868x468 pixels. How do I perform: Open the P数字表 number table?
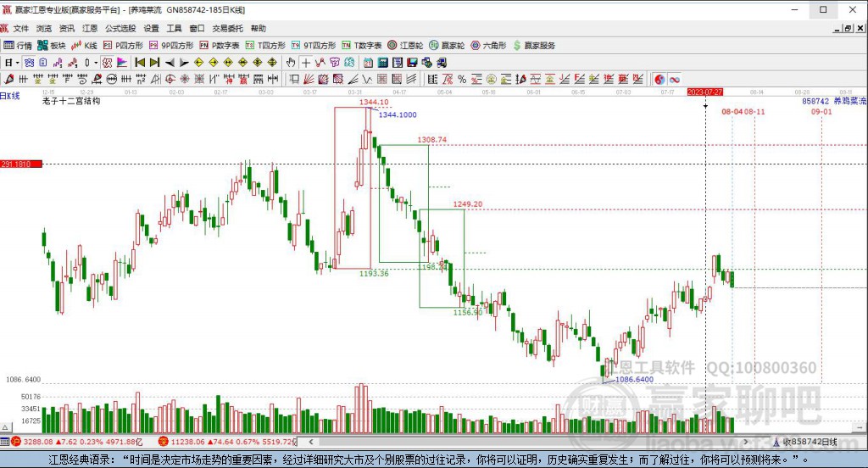coord(220,46)
